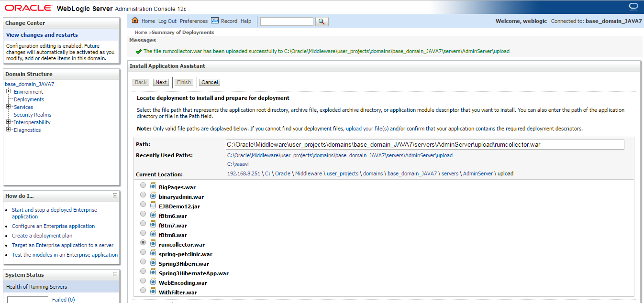
Task: Select the Spring3HibernateApp.war radio button
Action: tap(143, 271)
